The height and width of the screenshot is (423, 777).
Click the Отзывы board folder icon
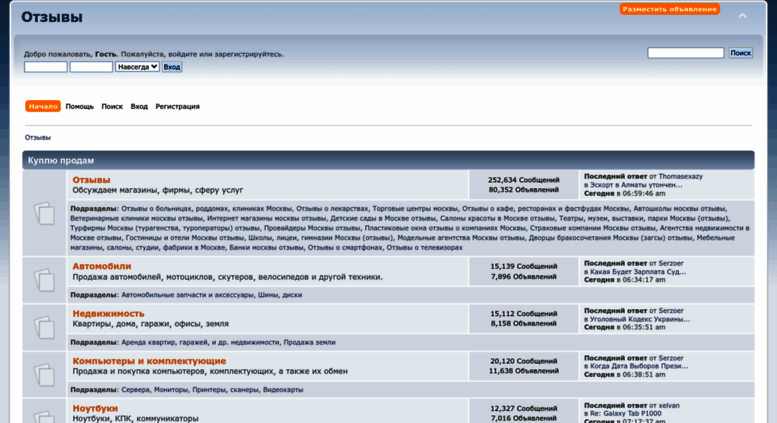(x=45, y=213)
